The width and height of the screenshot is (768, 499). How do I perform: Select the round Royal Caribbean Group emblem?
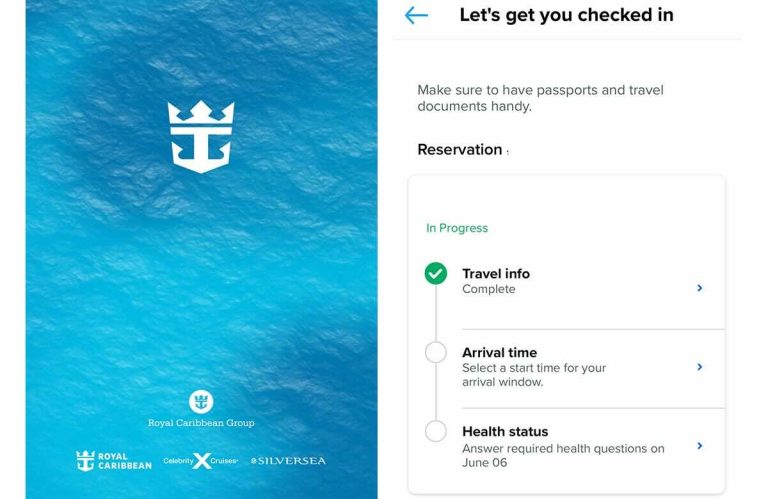click(201, 402)
